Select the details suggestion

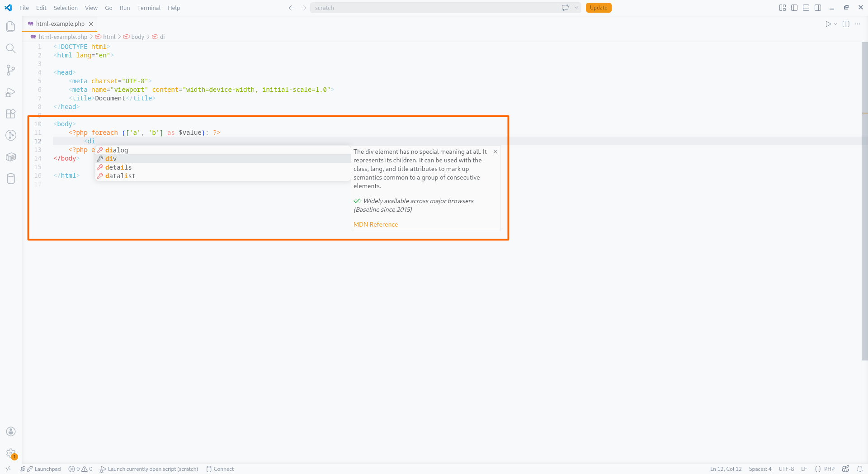[223, 167]
